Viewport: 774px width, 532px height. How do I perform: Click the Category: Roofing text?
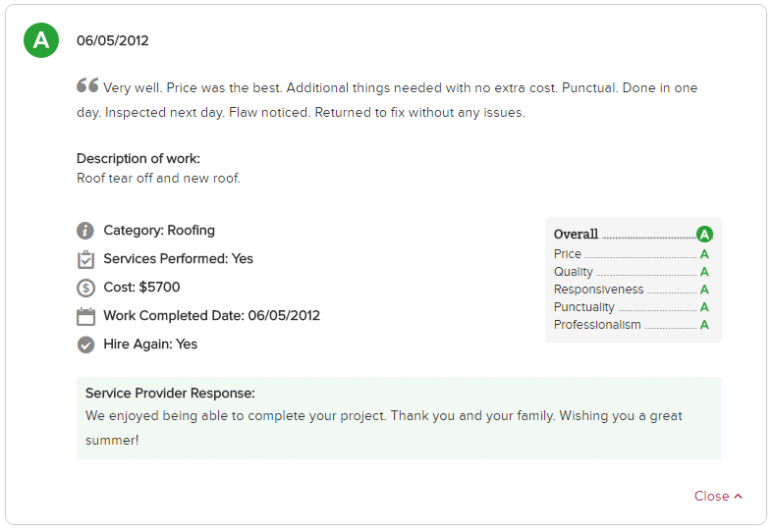pos(159,231)
